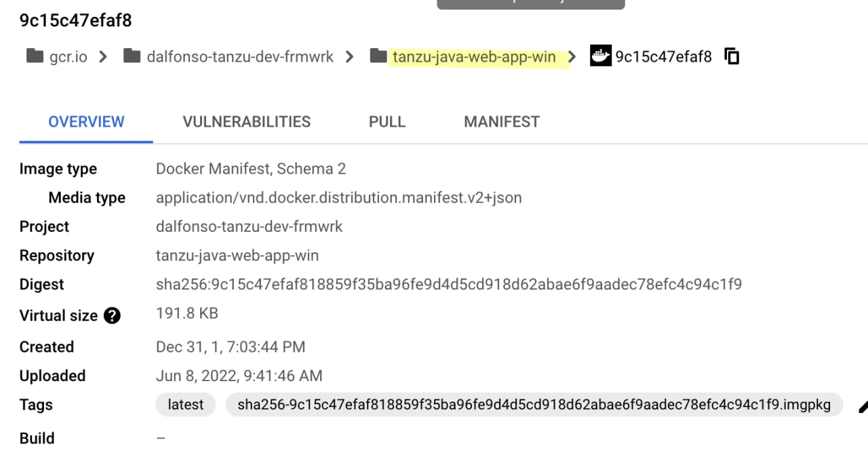The width and height of the screenshot is (868, 472).
Task: Click the dalfonso-tanzu-dev-frmwrk folder icon
Action: 132,56
